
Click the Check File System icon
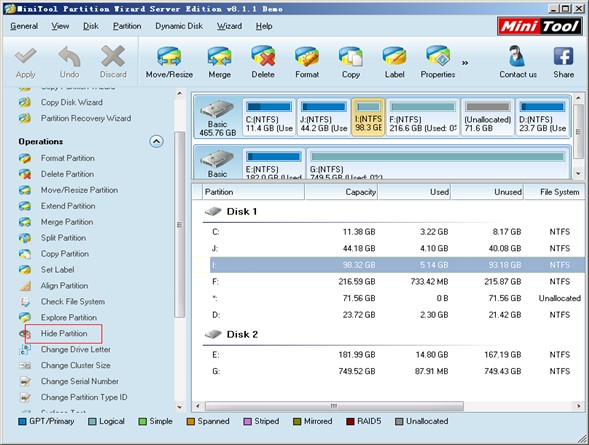(x=25, y=302)
